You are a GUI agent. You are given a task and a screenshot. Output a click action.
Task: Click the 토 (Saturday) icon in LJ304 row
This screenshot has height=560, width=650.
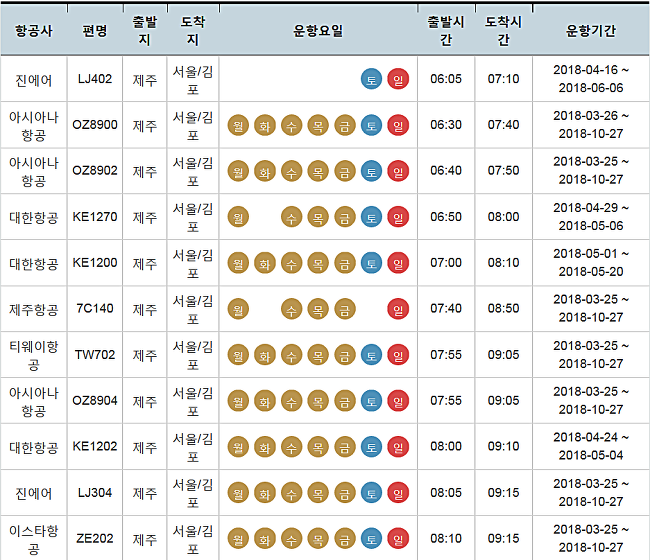coord(371,493)
